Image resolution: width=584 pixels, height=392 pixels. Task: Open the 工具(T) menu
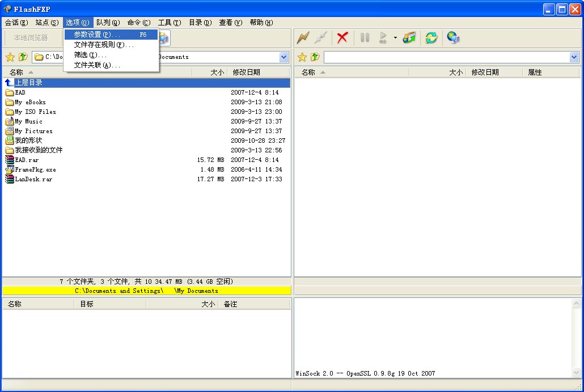[x=170, y=23]
